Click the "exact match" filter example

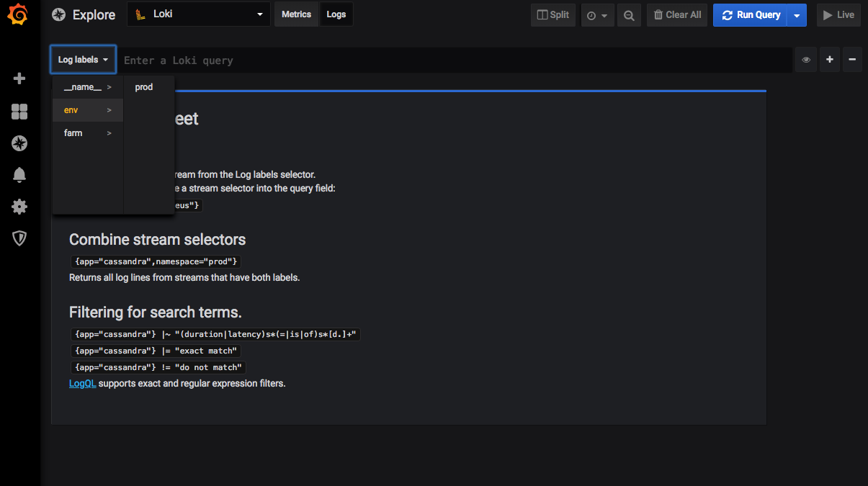point(155,351)
